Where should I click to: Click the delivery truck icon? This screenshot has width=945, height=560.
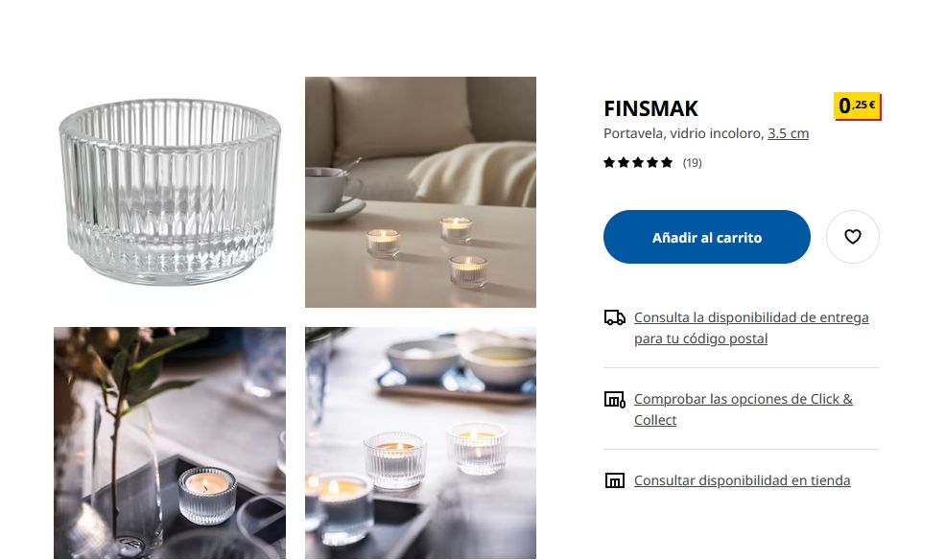[x=614, y=317]
